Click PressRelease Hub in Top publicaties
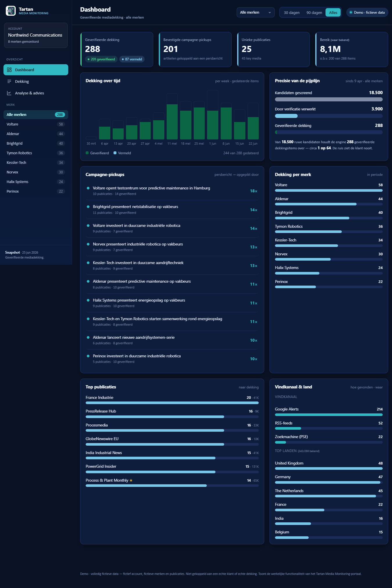 point(172,414)
